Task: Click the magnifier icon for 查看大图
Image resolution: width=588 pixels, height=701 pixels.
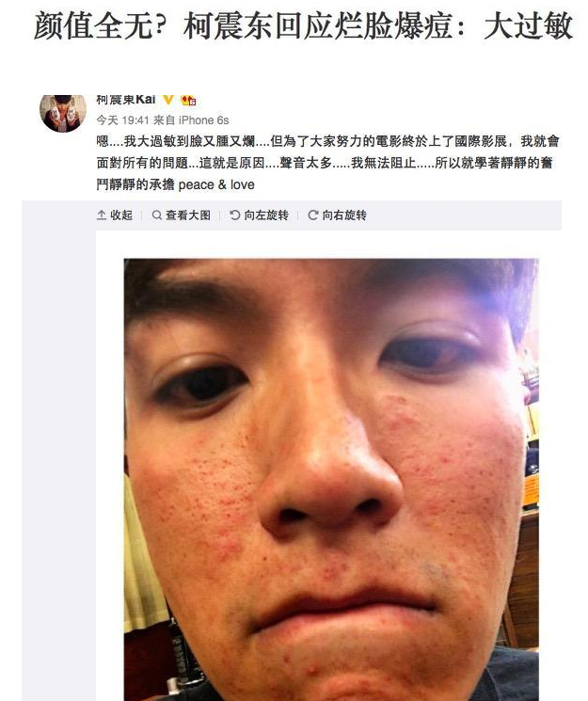Action: (156, 215)
